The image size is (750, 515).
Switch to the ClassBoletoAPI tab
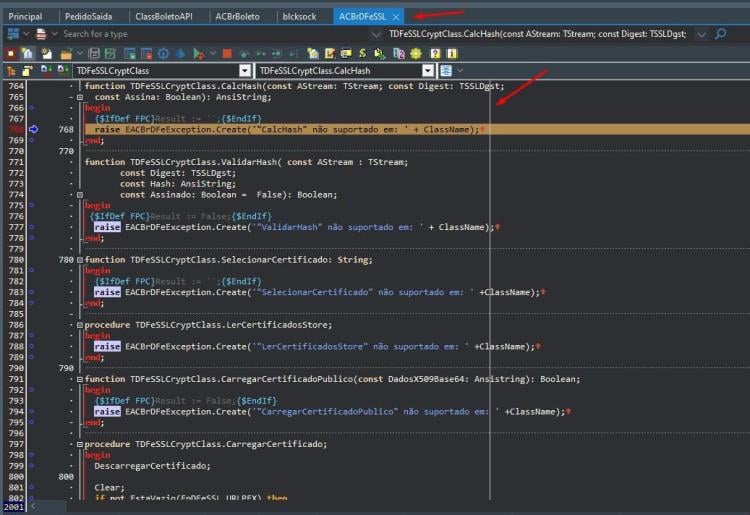164,16
